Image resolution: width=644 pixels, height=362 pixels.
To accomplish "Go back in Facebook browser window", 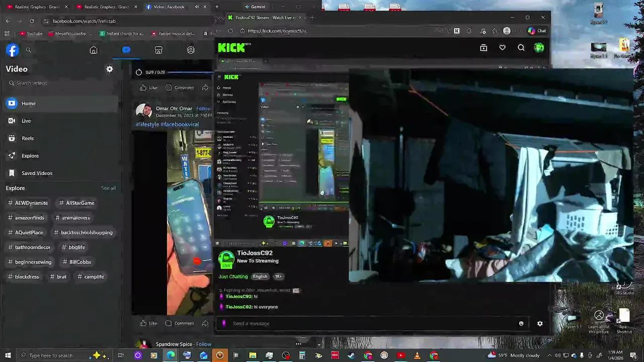I will tap(8, 21).
